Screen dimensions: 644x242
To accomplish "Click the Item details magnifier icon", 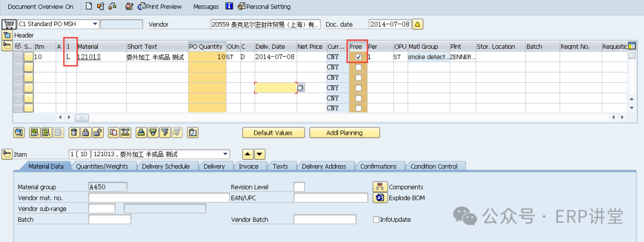I will click(x=18, y=132).
